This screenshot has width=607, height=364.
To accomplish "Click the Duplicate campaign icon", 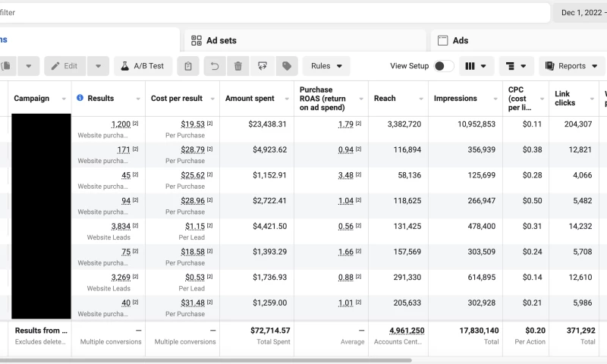I will point(6,66).
